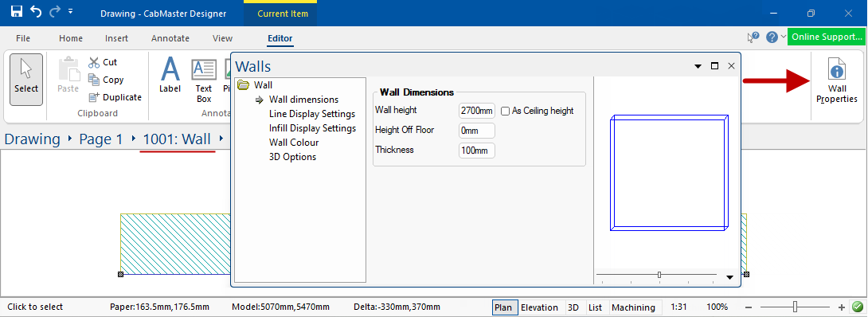Expand arrow after Page 1 breadcrumb

coord(133,139)
